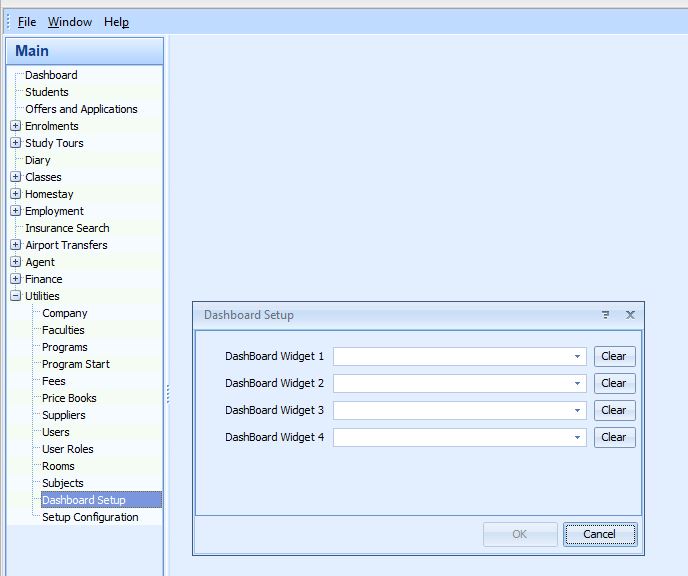Expand the Enrolments tree node
The image size is (688, 576).
16,126
